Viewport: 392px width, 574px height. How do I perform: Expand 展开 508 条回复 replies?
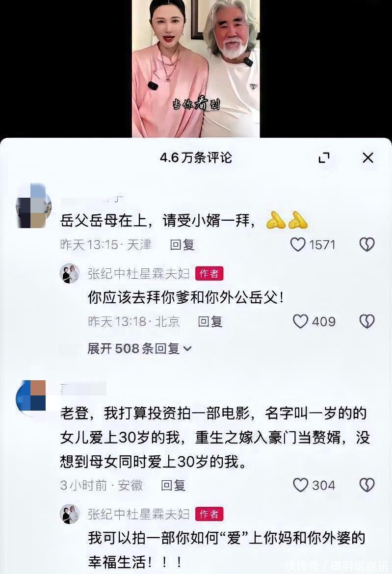(x=139, y=348)
